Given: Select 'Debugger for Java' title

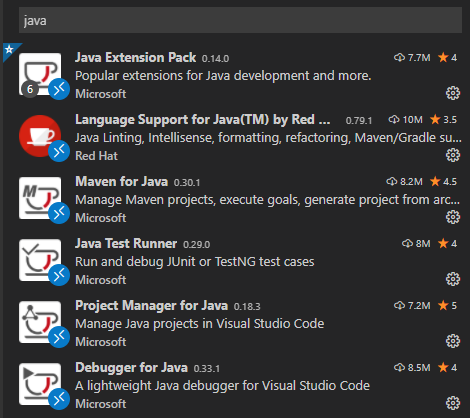Looking at the screenshot, I should (131, 368).
